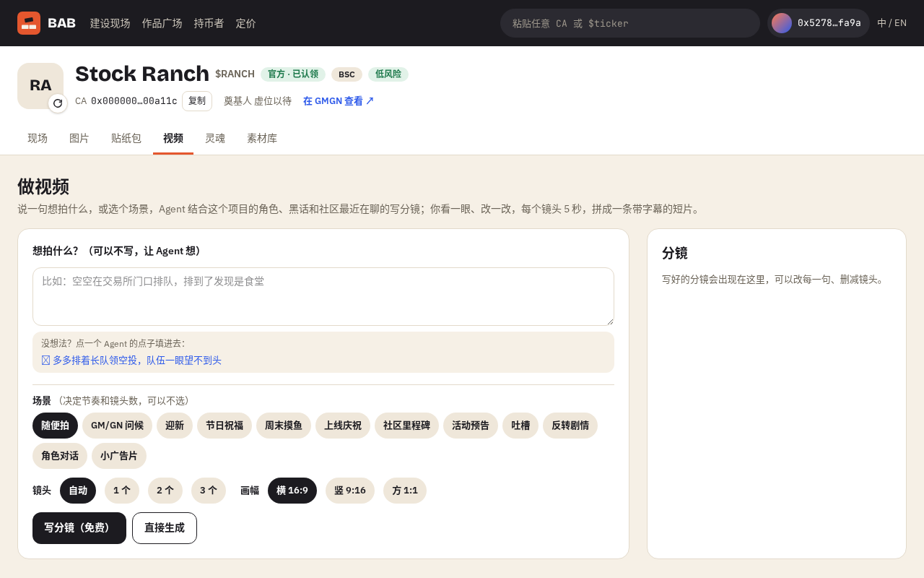Select the 吐槽 scene chip
This screenshot has height=578, width=924.
(x=520, y=426)
